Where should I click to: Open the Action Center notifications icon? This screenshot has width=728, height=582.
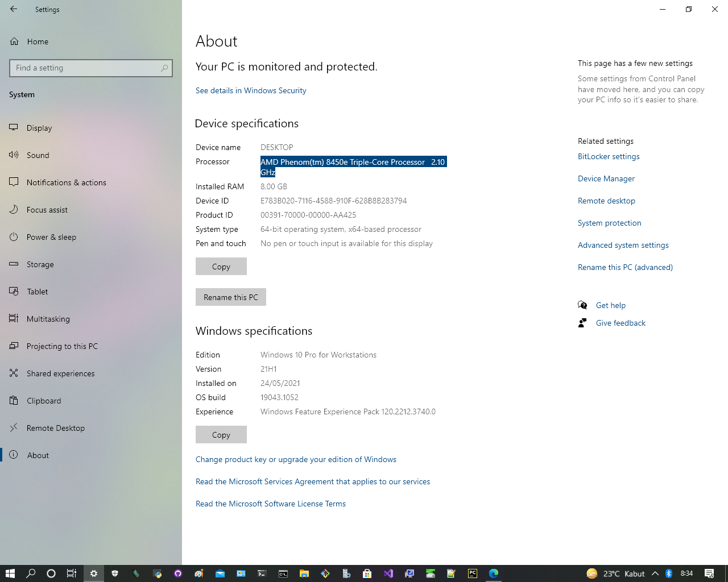pyautogui.click(x=709, y=573)
